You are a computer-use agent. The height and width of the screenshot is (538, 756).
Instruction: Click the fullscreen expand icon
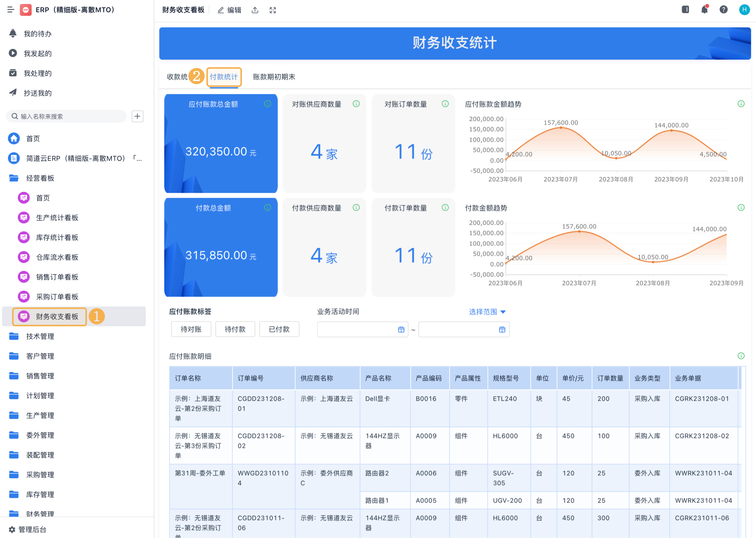pyautogui.click(x=273, y=10)
